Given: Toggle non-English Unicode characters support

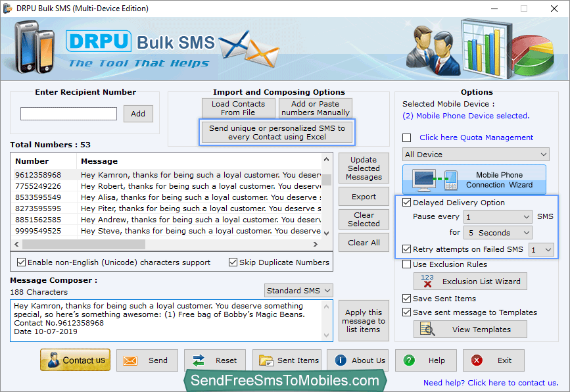Looking at the screenshot, I should pyautogui.click(x=22, y=262).
